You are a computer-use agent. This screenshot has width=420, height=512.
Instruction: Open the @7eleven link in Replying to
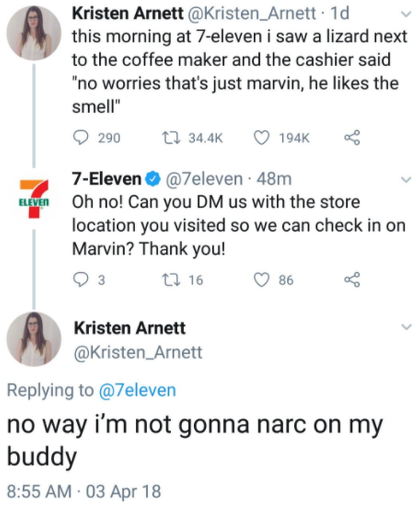(137, 390)
